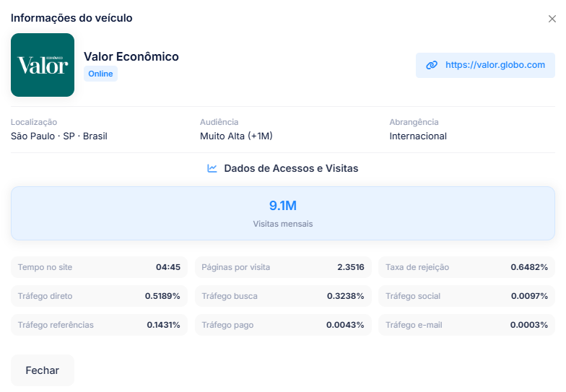Click the Informações do veículo heading

[71, 18]
